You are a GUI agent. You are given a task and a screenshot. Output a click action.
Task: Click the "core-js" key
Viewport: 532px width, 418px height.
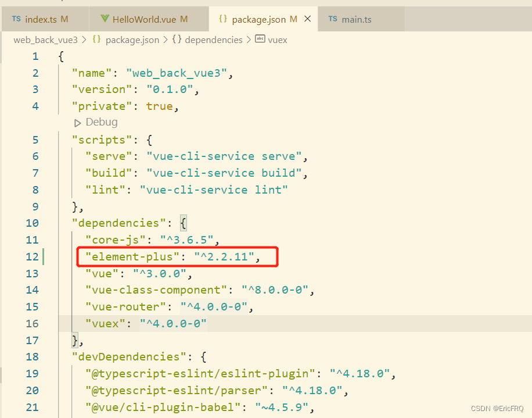(x=116, y=240)
